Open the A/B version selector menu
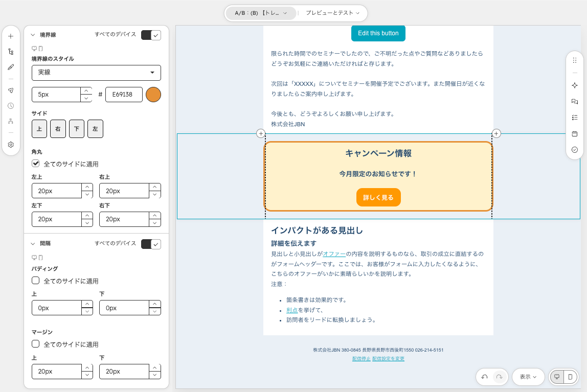 coord(261,13)
